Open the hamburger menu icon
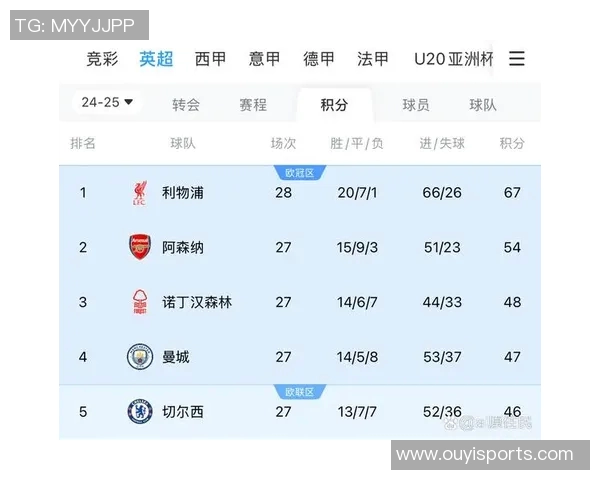Image resolution: width=600 pixels, height=480 pixels. (516, 59)
